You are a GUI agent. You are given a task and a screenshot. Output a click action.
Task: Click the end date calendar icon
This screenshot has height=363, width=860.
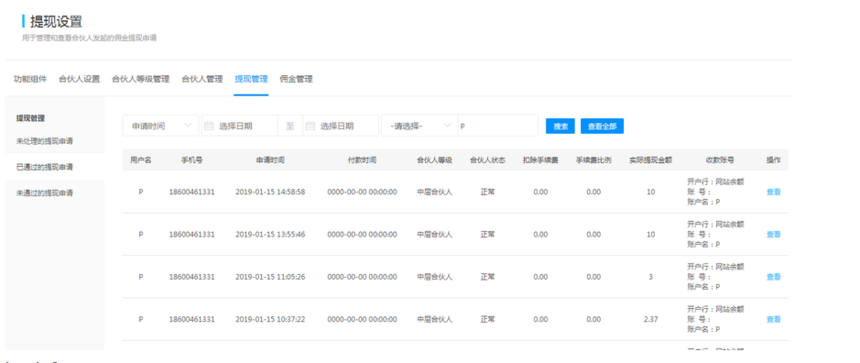310,126
